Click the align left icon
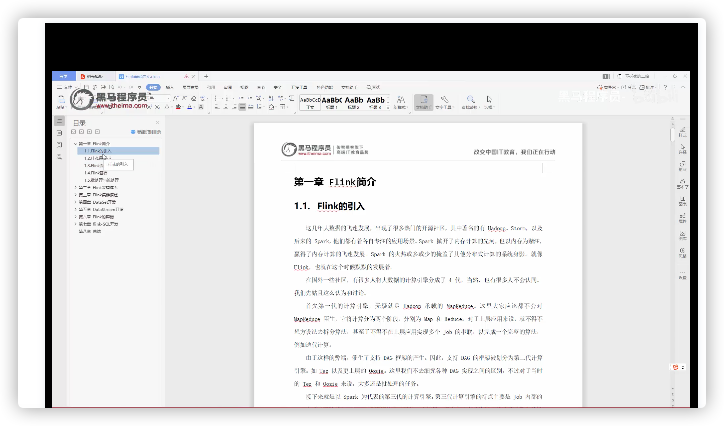 [217, 107]
